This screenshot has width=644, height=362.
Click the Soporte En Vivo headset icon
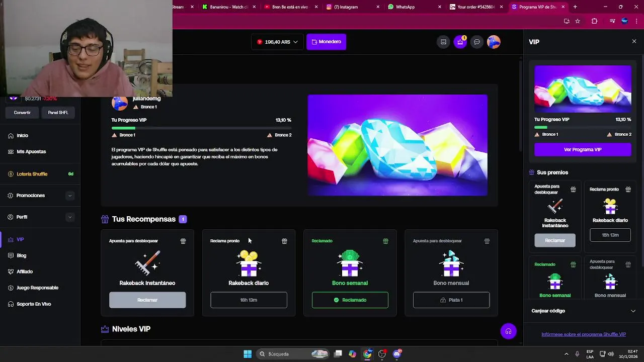click(11, 304)
